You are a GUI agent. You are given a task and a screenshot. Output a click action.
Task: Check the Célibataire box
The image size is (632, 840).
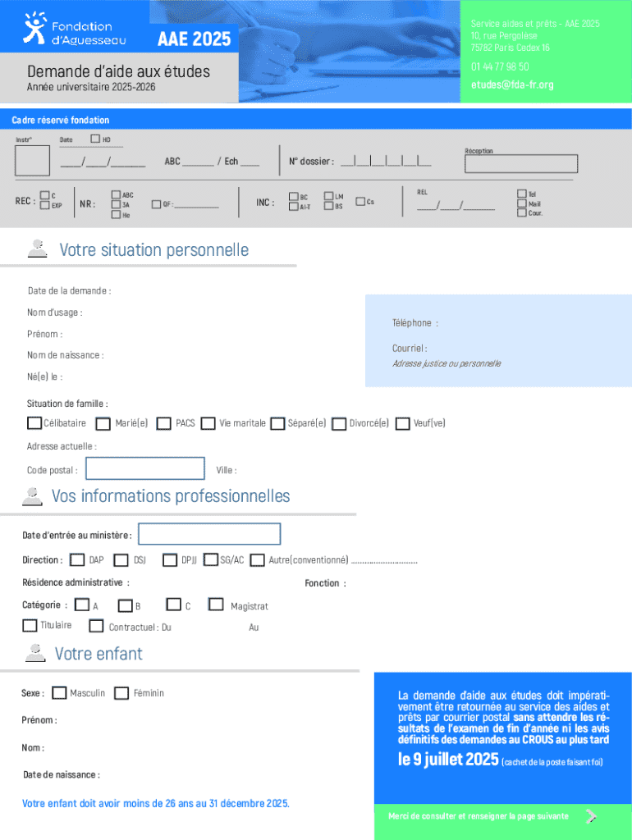tap(34, 423)
